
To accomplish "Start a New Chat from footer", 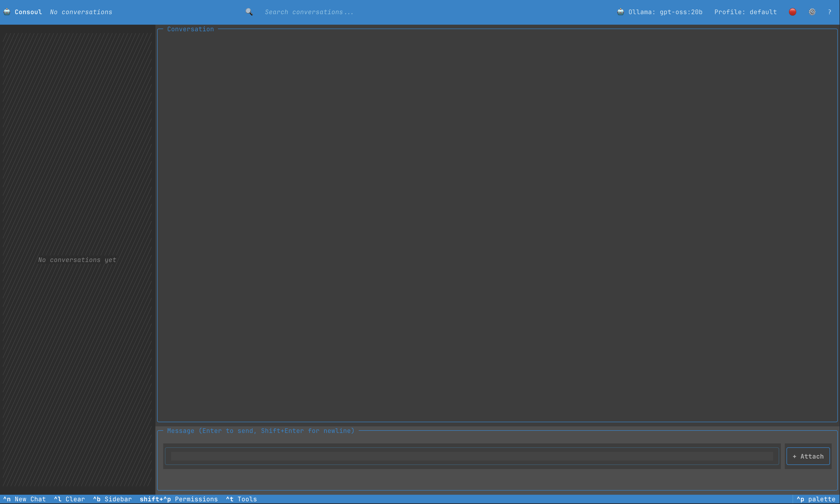I will [24, 499].
